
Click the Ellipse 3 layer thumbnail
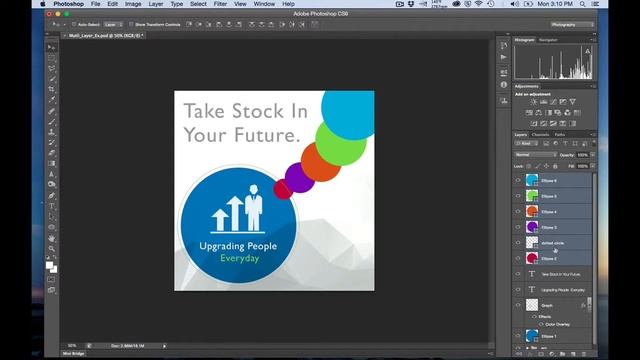click(532, 227)
